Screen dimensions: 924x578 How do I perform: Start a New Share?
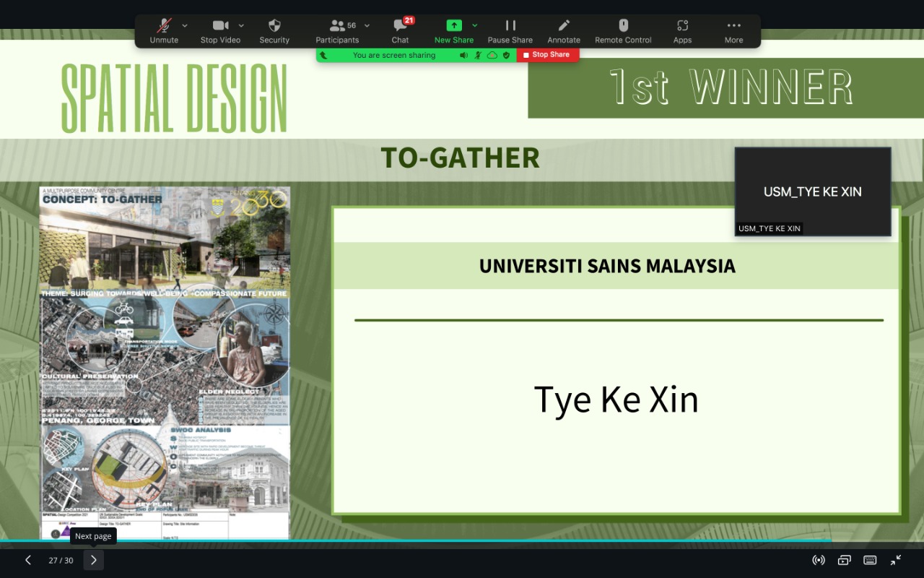(454, 32)
